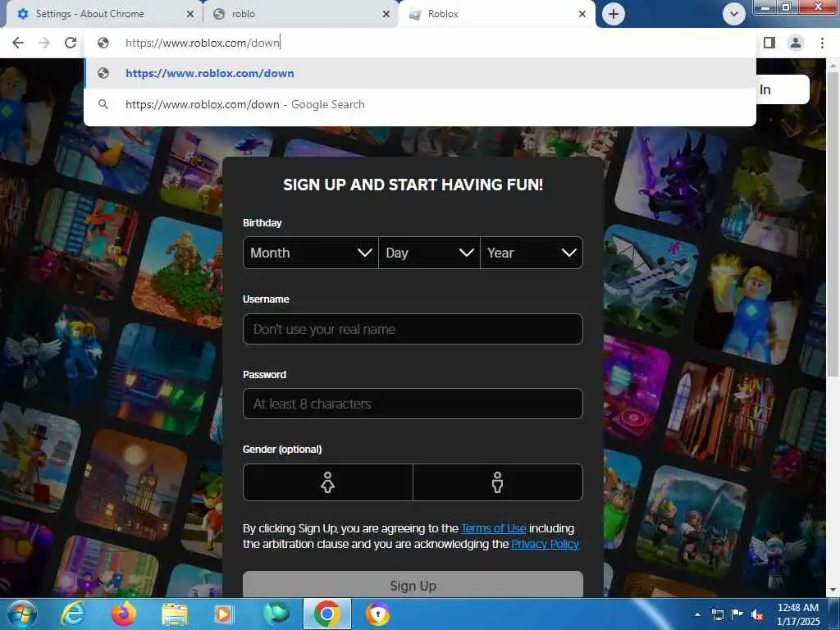840x630 pixels.
Task: Open Windows Explorer folder in taskbar
Action: point(175,614)
